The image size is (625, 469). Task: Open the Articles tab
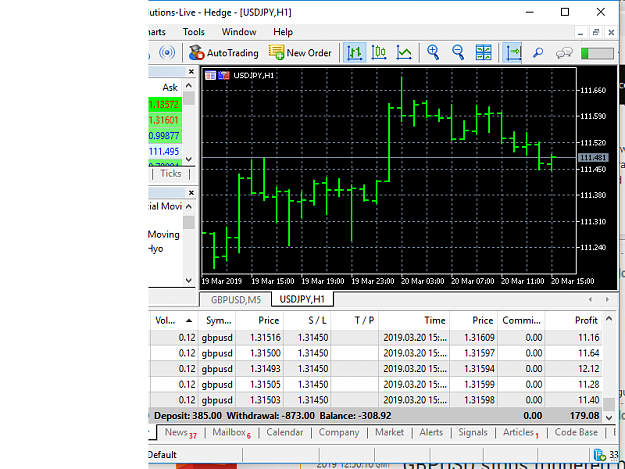pos(521,433)
